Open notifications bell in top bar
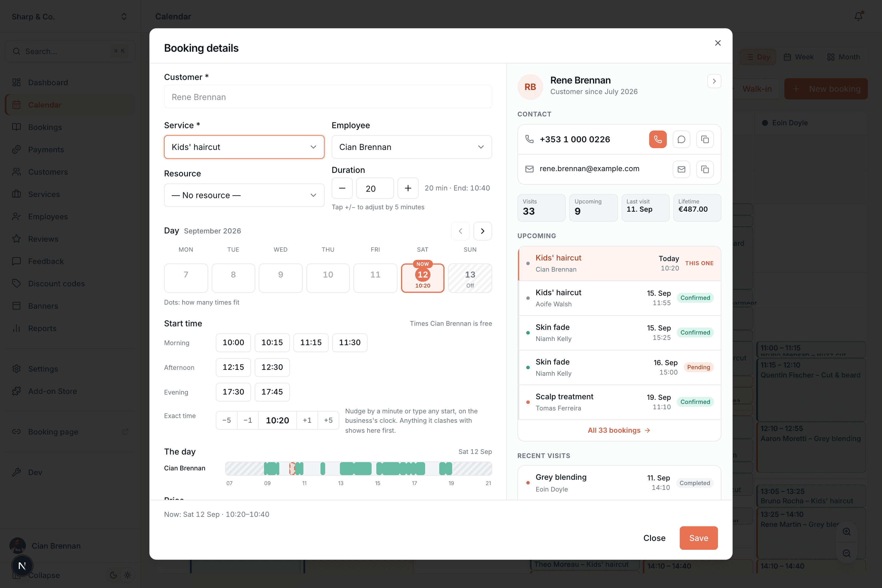Image resolution: width=882 pixels, height=588 pixels. [858, 16]
